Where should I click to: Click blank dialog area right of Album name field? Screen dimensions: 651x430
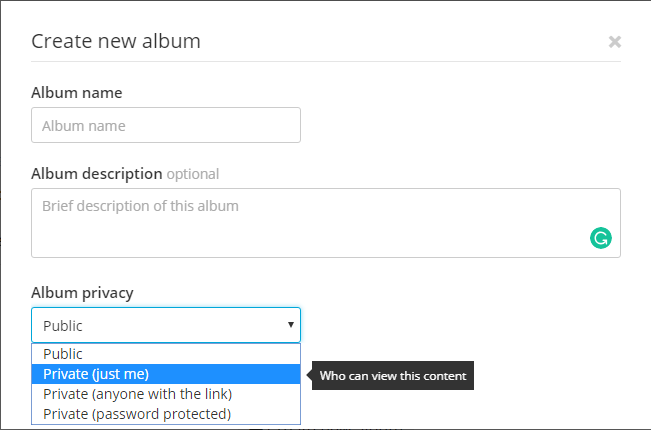[461, 125]
